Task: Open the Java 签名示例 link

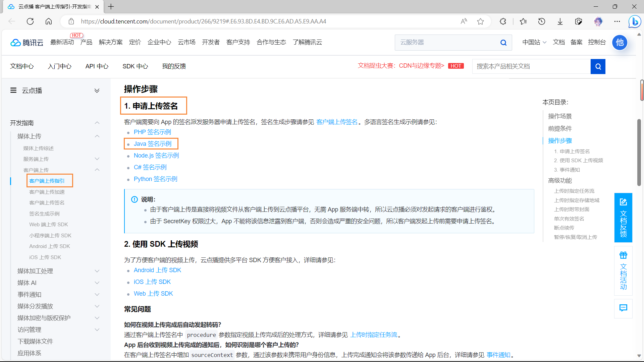Action: 153,144
